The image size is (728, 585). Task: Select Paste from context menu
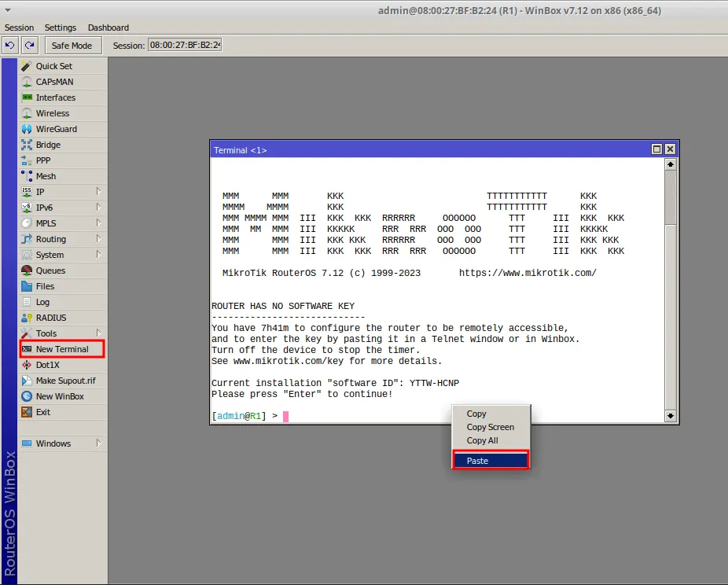point(491,461)
